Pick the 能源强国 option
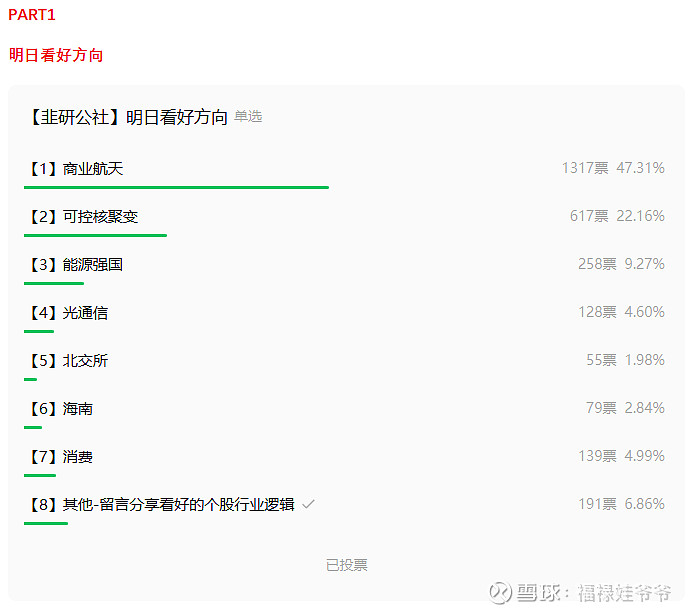This screenshot has width=691, height=614. (93, 265)
